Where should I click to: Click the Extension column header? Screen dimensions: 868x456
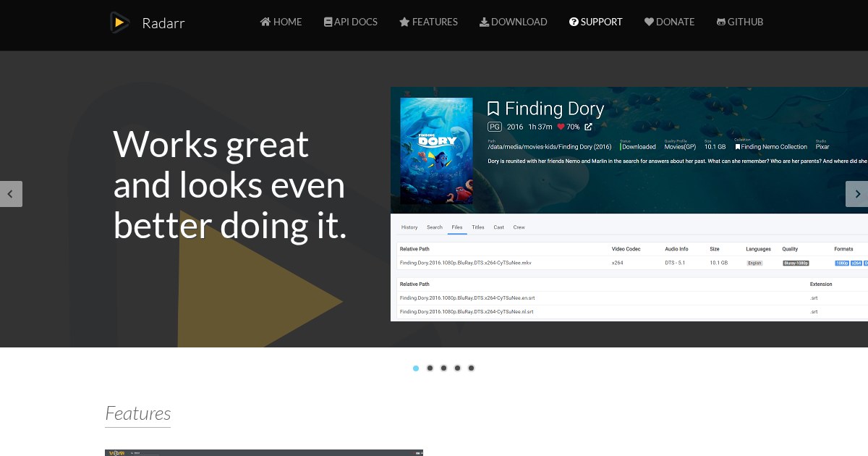click(821, 284)
